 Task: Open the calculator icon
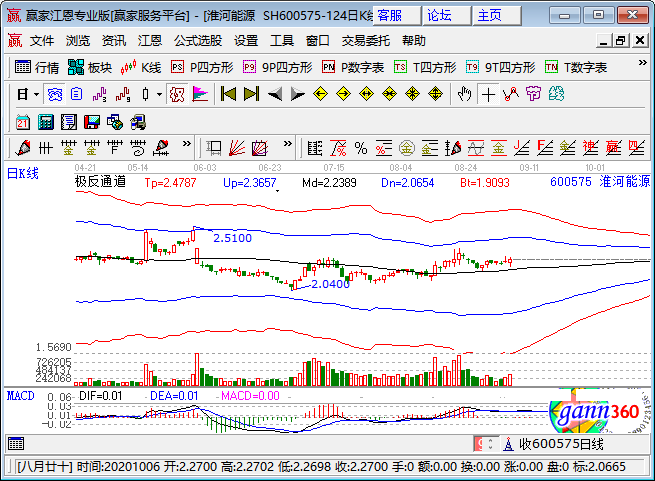click(x=46, y=122)
